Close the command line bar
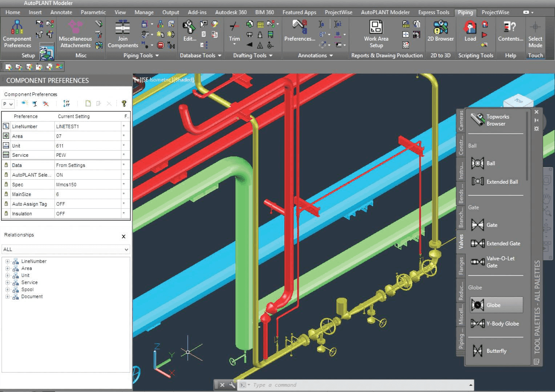 pos(222,385)
